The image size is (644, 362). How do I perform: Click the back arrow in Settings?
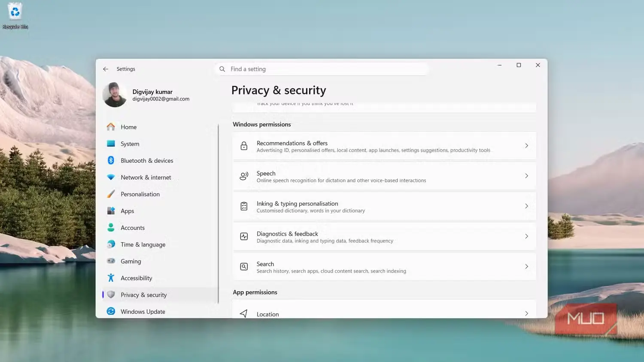106,69
